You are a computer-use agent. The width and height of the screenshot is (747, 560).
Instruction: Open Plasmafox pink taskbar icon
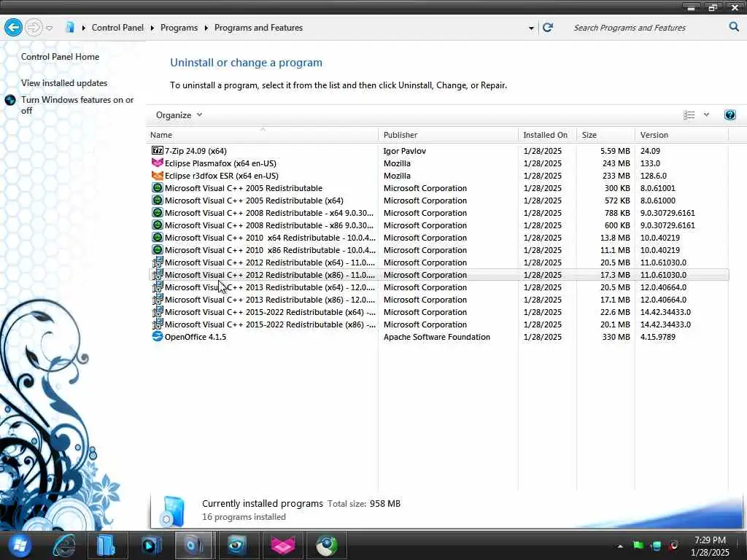(283, 545)
